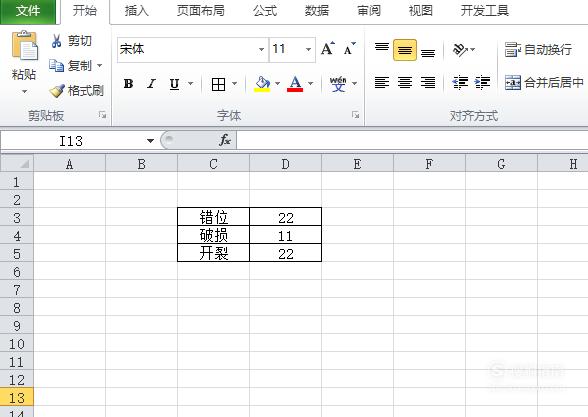Viewport: 588px width, 417px height.
Task: Center text horizontally
Action: coord(405,82)
